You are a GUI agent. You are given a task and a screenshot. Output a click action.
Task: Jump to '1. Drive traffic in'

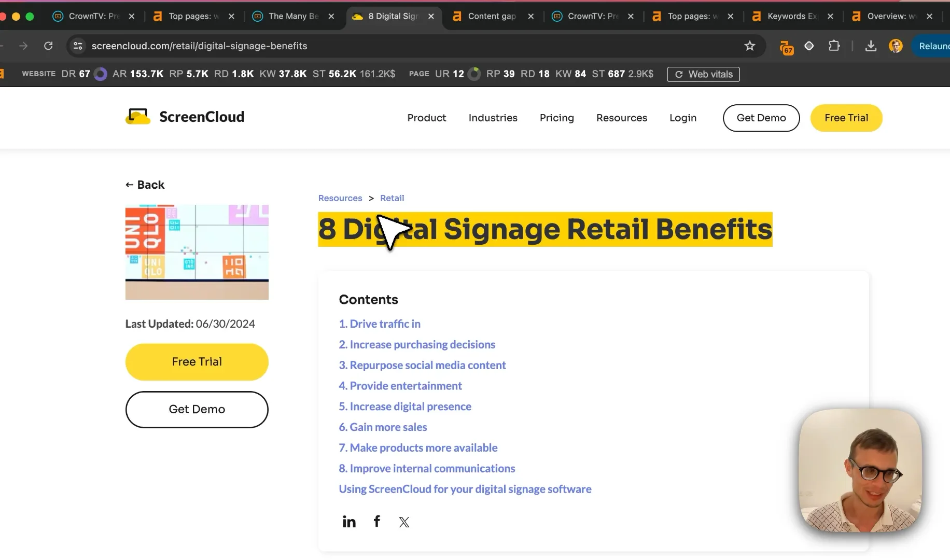380,324
